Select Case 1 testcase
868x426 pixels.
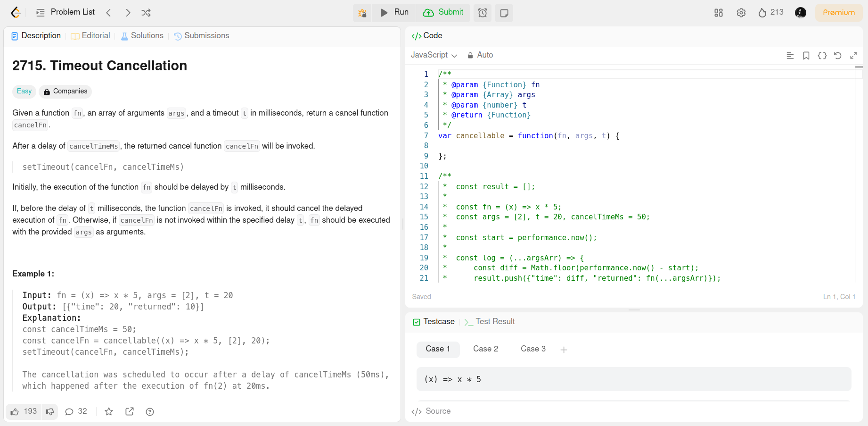(438, 349)
